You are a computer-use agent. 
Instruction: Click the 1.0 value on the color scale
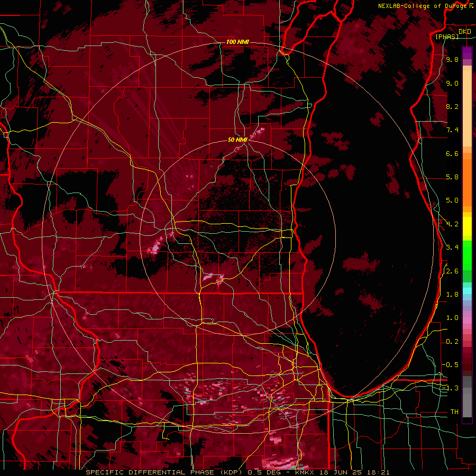tap(452, 318)
